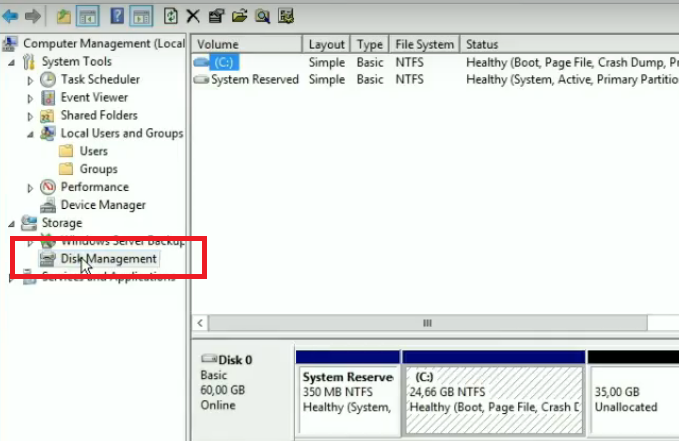Image resolution: width=679 pixels, height=441 pixels.
Task: Click the magnifier search toolbar icon
Action: tap(262, 16)
